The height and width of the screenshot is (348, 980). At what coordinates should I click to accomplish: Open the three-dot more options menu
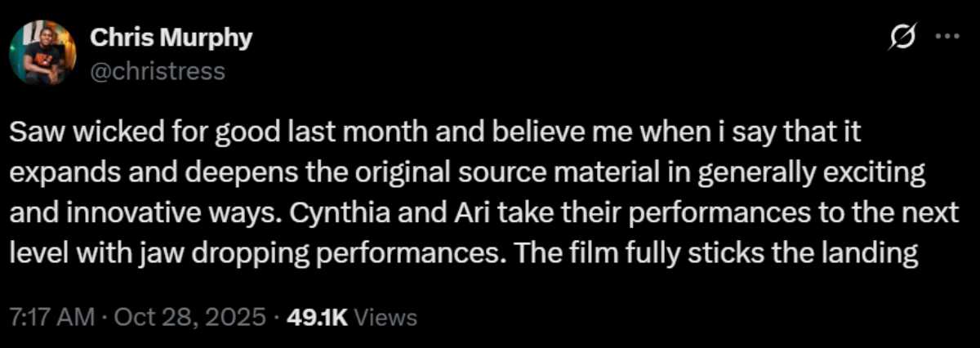(x=946, y=38)
